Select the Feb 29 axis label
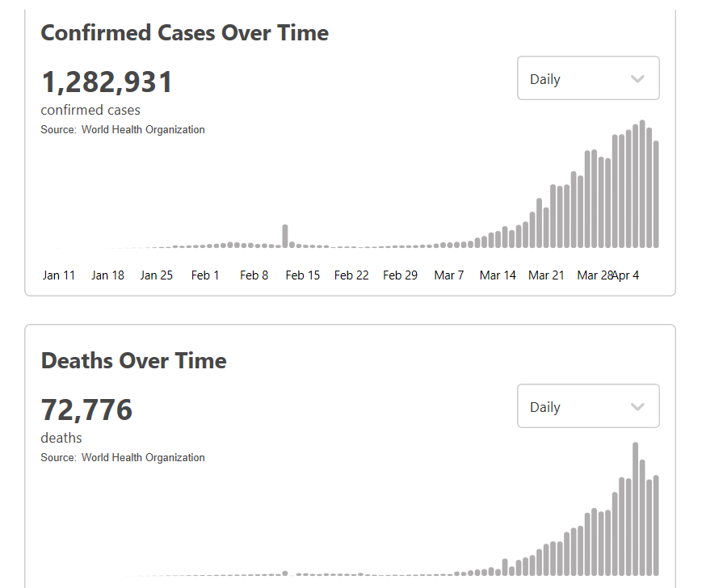This screenshot has width=702, height=588. click(x=400, y=275)
